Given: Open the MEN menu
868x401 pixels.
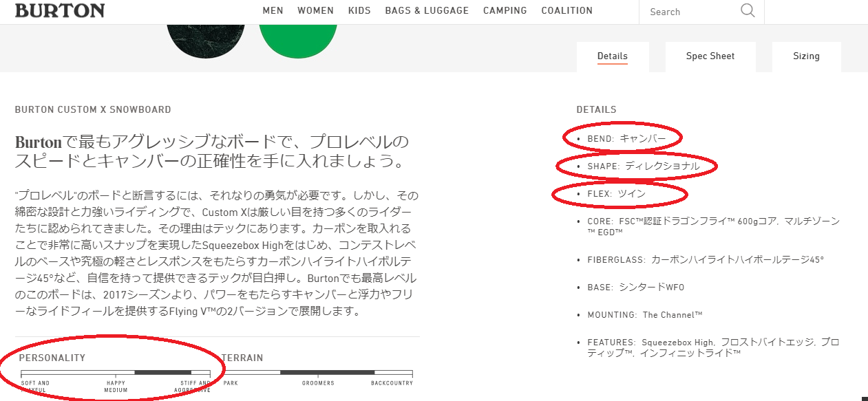Looking at the screenshot, I should [x=273, y=11].
